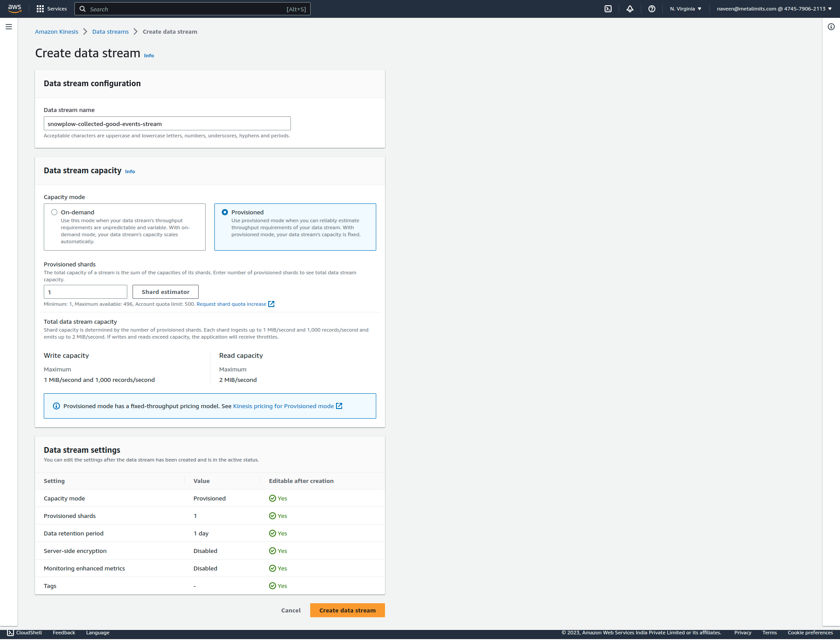Screen dimensions: 840x640
Task: Open the N. Virginia region dropdown
Action: coord(686,9)
